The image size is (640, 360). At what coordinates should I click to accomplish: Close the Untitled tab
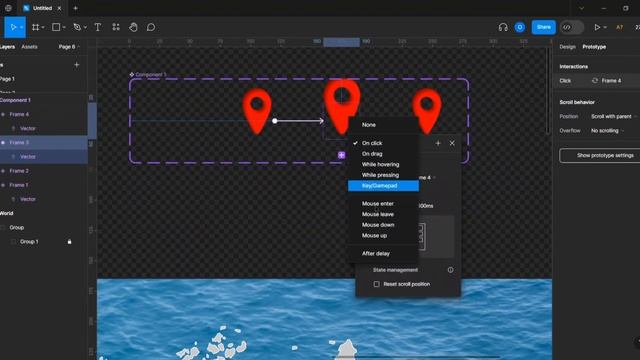pyautogui.click(x=59, y=8)
